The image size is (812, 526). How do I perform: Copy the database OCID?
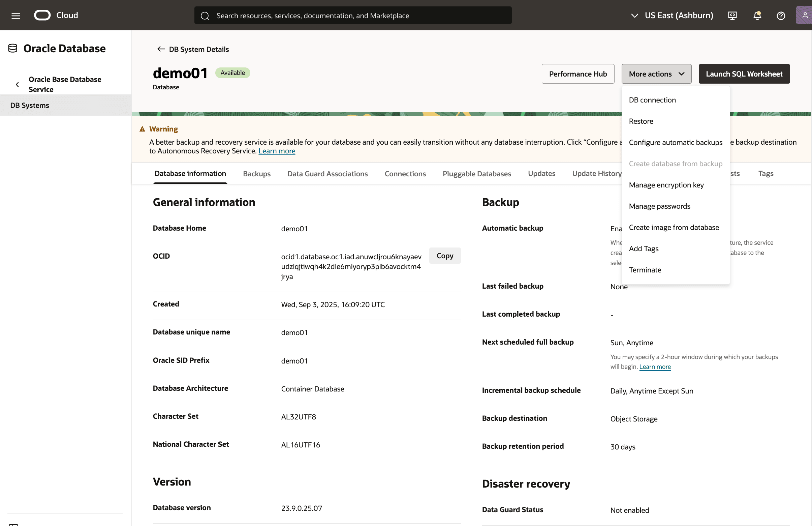click(444, 255)
